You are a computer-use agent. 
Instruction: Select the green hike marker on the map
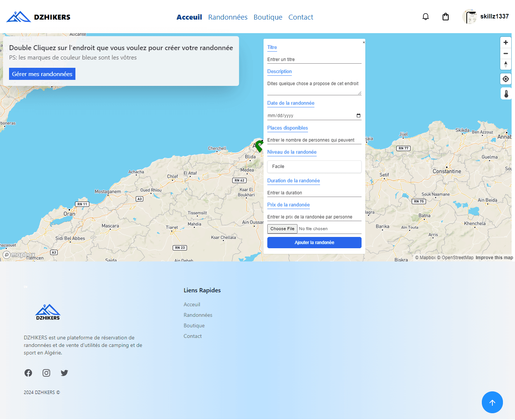pyautogui.click(x=259, y=147)
